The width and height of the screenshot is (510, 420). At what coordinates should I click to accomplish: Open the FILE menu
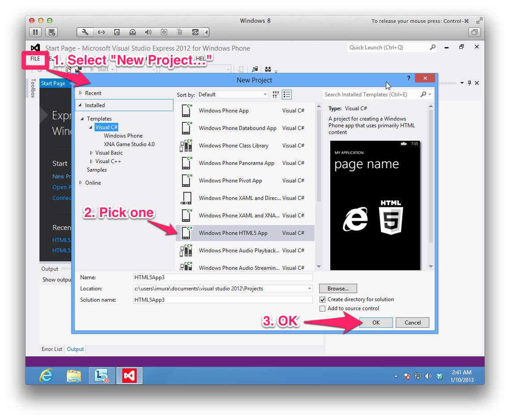[x=35, y=59]
